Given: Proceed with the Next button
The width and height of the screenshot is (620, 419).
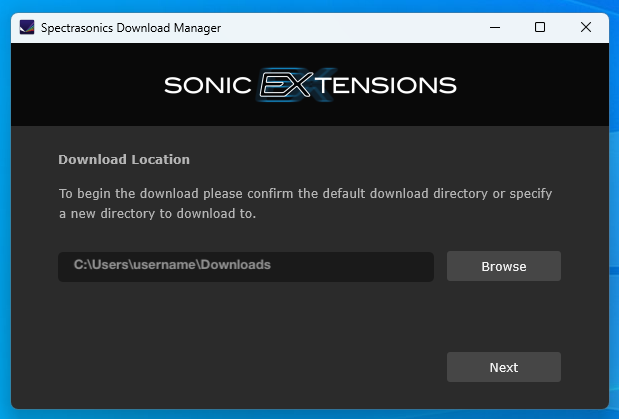Looking at the screenshot, I should point(504,367).
